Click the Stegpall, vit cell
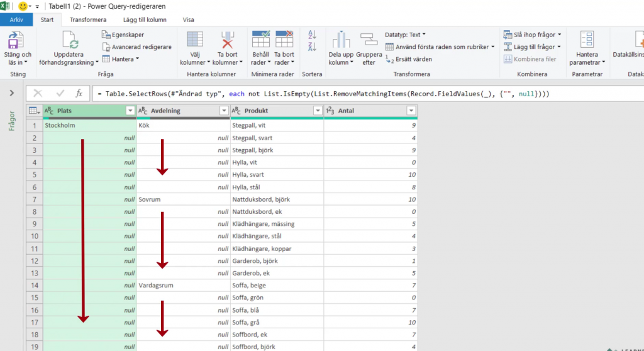This screenshot has width=644, height=351. 277,125
